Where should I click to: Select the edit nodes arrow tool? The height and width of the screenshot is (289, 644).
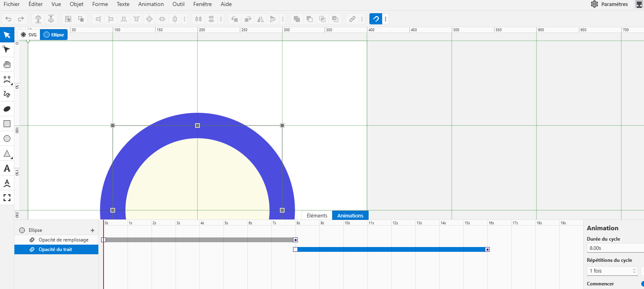click(x=7, y=50)
